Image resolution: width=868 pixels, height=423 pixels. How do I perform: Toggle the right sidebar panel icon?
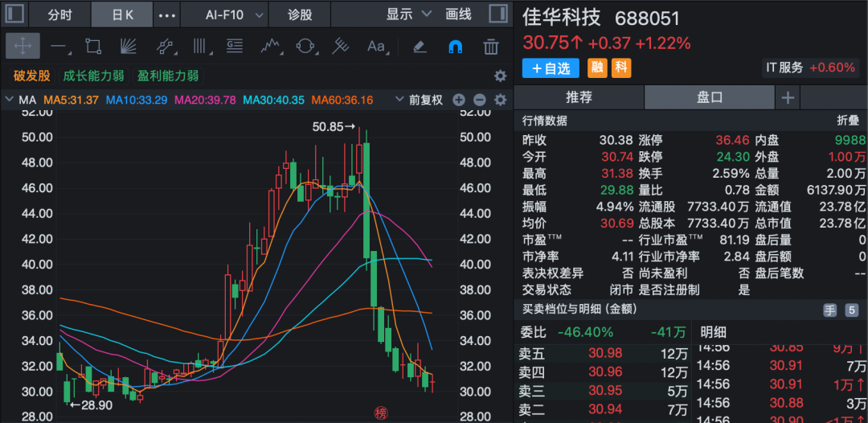click(499, 14)
